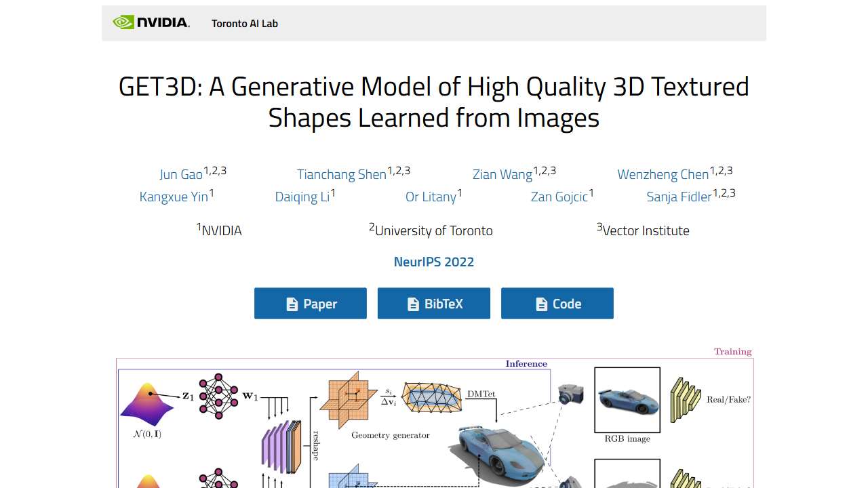This screenshot has width=868, height=488.
Task: Click the method overview figure
Action: point(434,420)
